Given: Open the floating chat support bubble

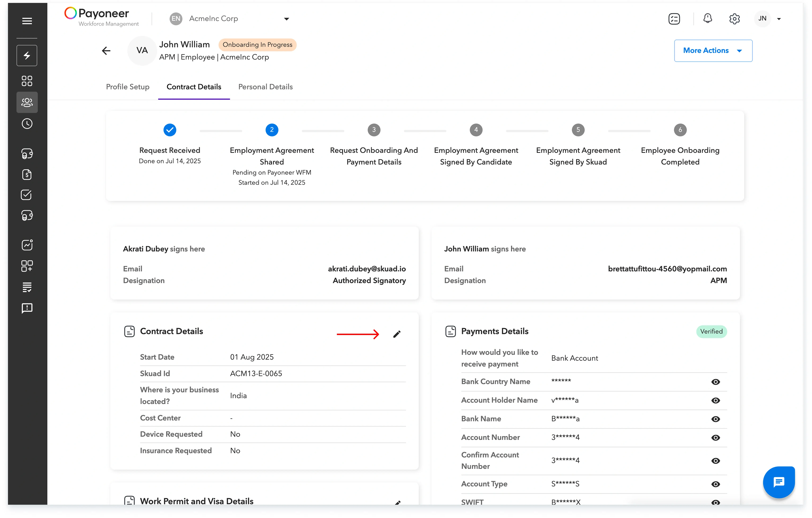Looking at the screenshot, I should pyautogui.click(x=779, y=482).
